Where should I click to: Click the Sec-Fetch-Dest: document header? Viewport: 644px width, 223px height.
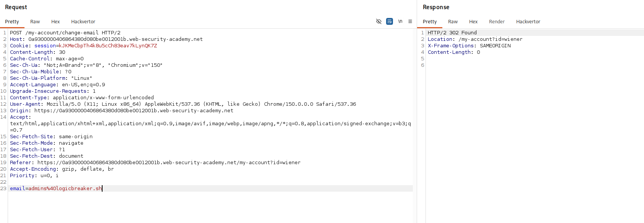coord(47,156)
